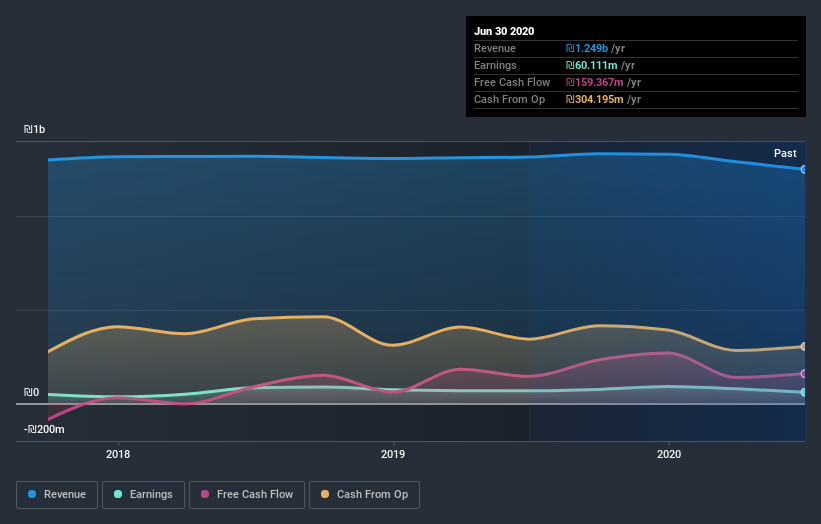Viewport: 821px width, 524px height.
Task: Click the Jun 30 2020 tooltip date
Action: click(504, 31)
